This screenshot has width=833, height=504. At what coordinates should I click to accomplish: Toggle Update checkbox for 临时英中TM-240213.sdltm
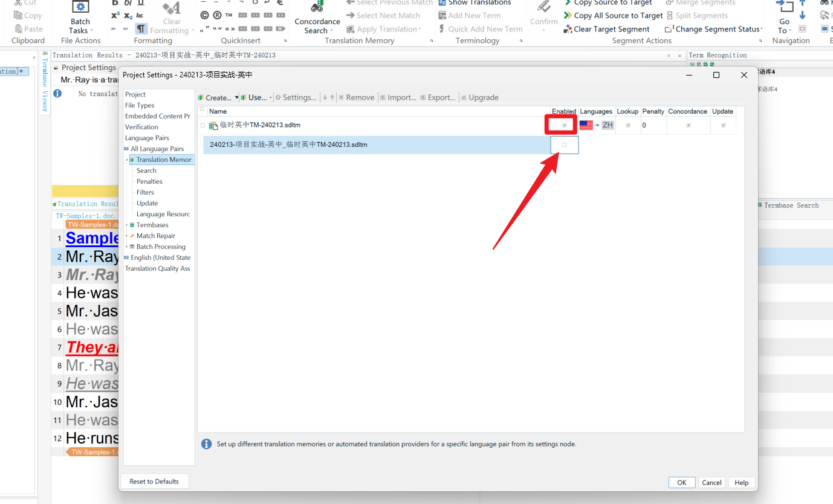coord(723,125)
